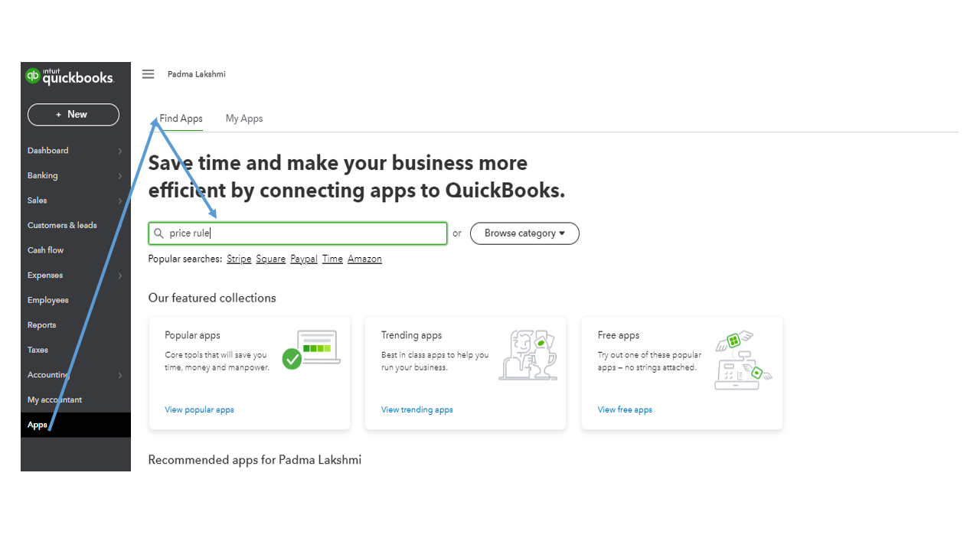980x551 pixels.
Task: Click inside the price rule search field
Action: point(297,233)
